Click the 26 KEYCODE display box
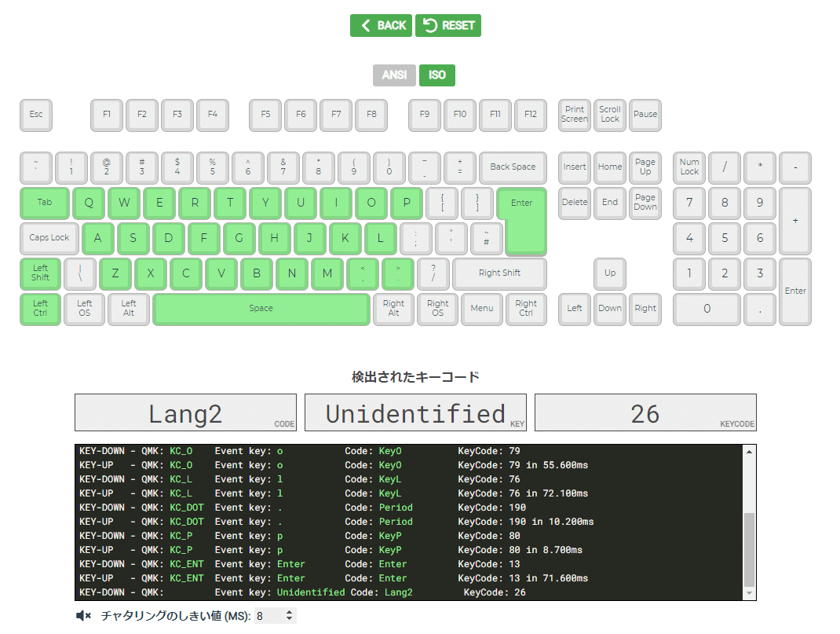 click(645, 412)
